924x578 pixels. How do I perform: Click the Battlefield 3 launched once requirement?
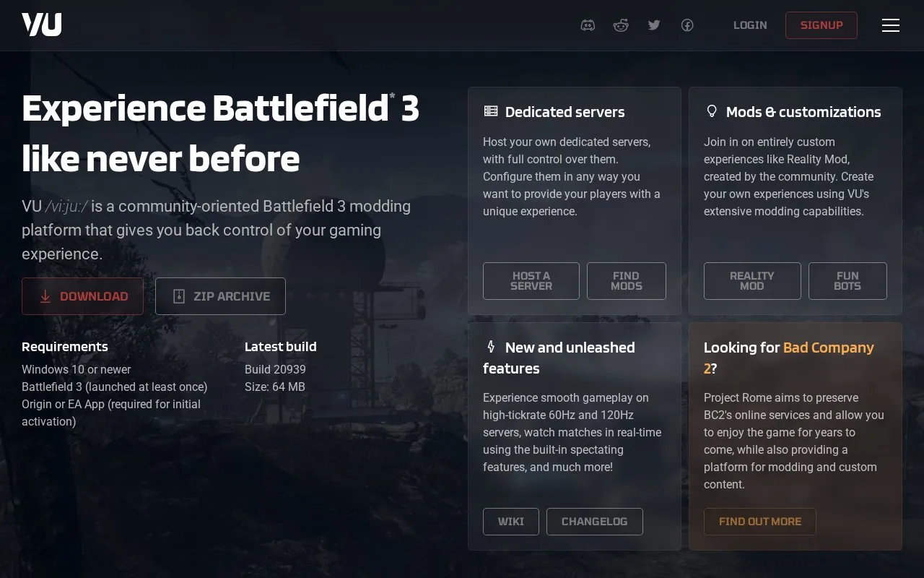coord(115,387)
